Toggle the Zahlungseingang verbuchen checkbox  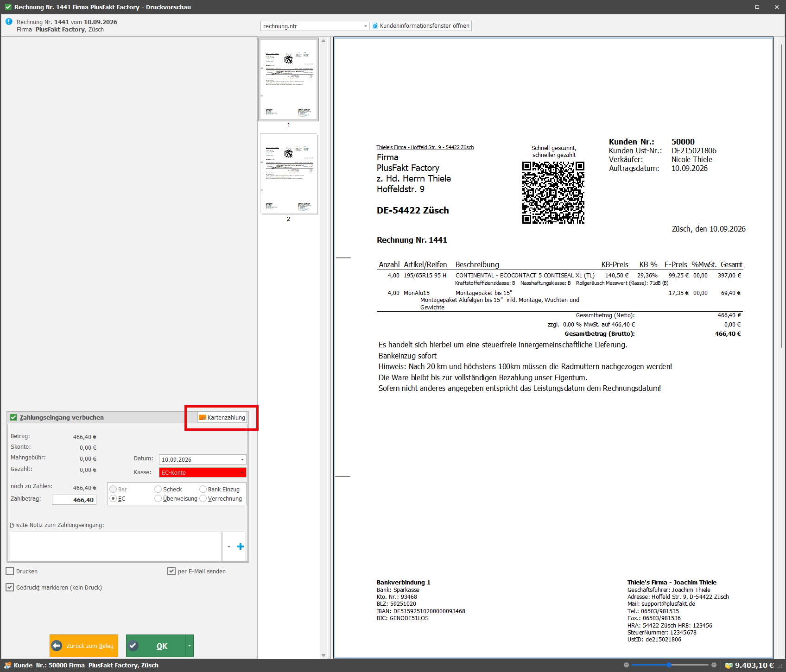[x=13, y=417]
